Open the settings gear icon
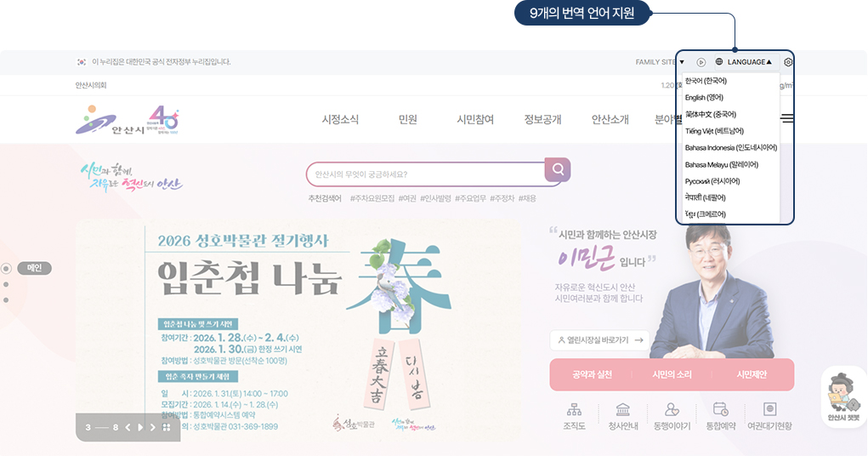868x456 pixels. (788, 62)
